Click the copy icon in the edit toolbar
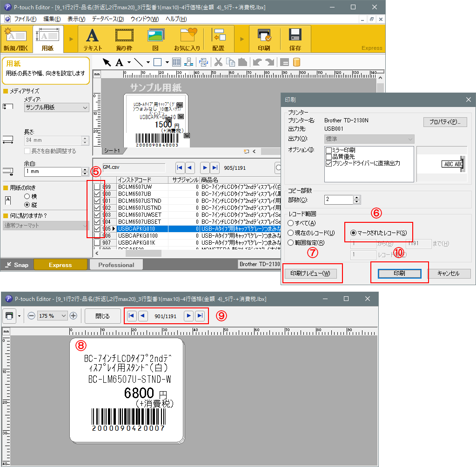476x467 pixels. 230,62
